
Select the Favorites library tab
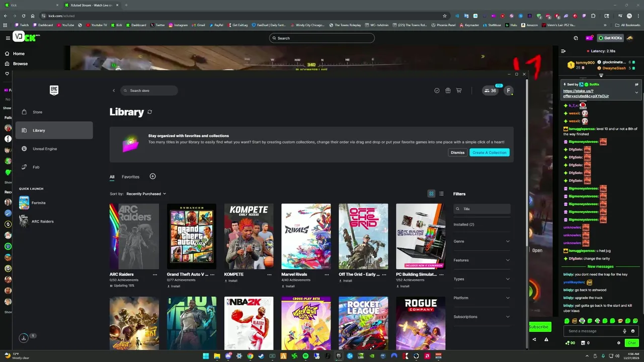coord(130,177)
